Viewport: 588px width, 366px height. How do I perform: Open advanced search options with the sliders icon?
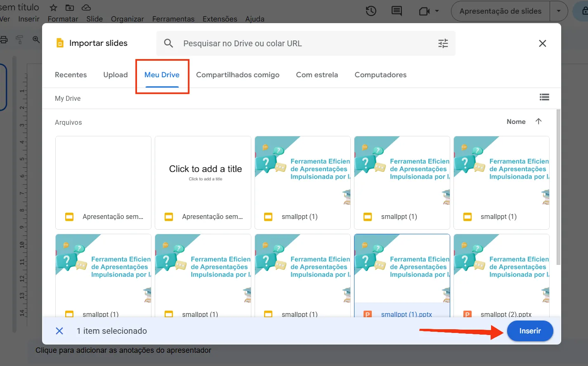pos(443,43)
